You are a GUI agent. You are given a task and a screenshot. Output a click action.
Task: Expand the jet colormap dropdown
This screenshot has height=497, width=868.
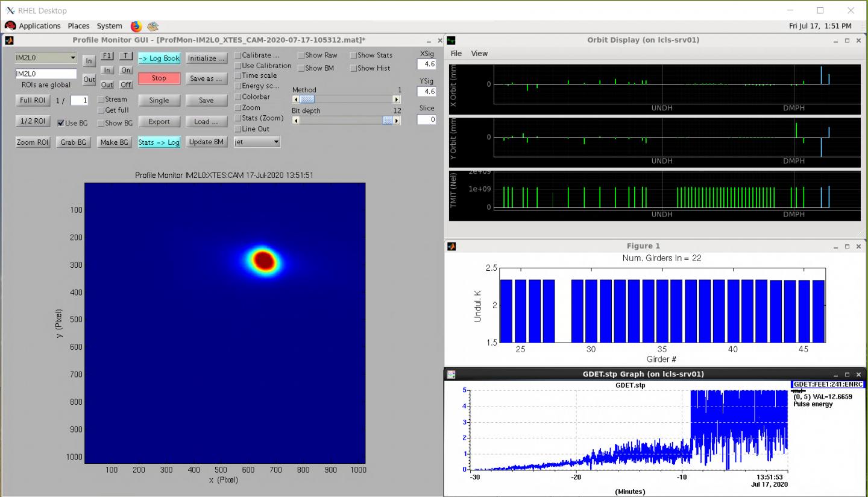click(x=257, y=142)
